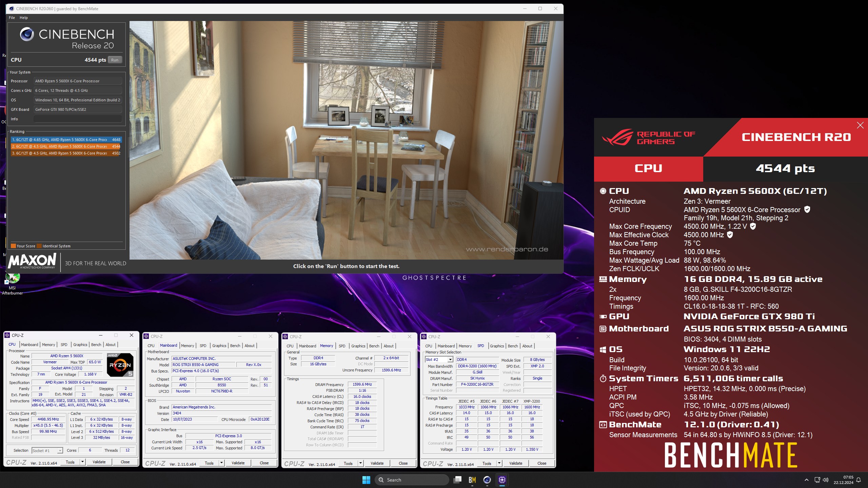The image size is (868, 488).
Task: Close the CPU-Z CPU tab window with X
Action: (131, 335)
